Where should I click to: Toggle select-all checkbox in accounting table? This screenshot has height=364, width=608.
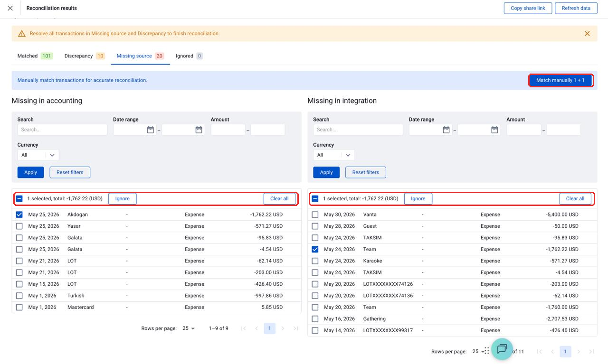(x=19, y=199)
